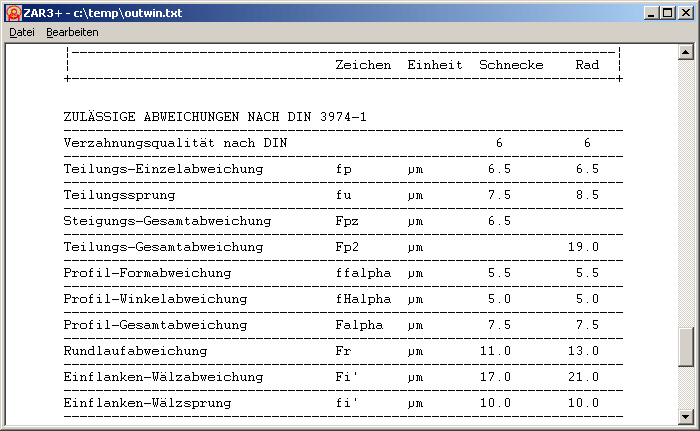Maximize the ZAR3+ output window
Screen dimensions: 700x431
pyautogui.click(x=668, y=11)
